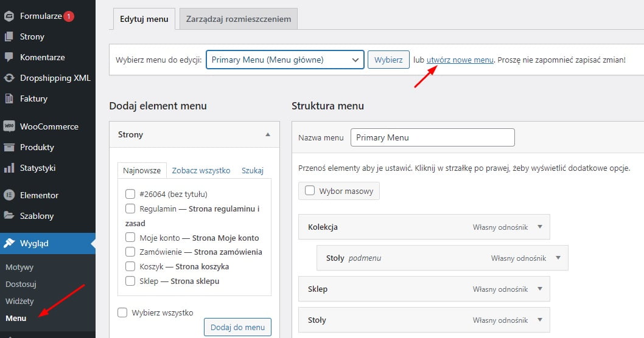Screen dimensions: 644x338
Task: Collapse the Strony panel arrow
Action: pyautogui.click(x=268, y=134)
